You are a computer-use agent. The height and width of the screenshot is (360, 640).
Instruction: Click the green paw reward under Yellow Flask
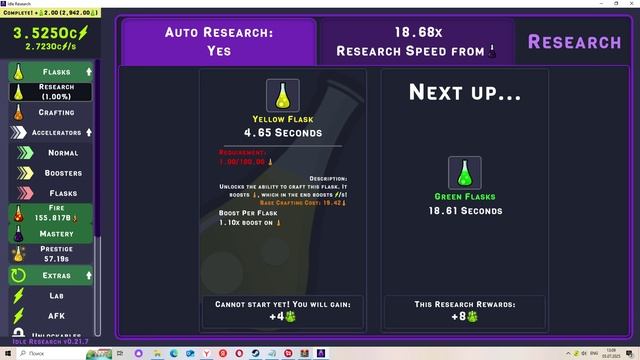coord(290,316)
